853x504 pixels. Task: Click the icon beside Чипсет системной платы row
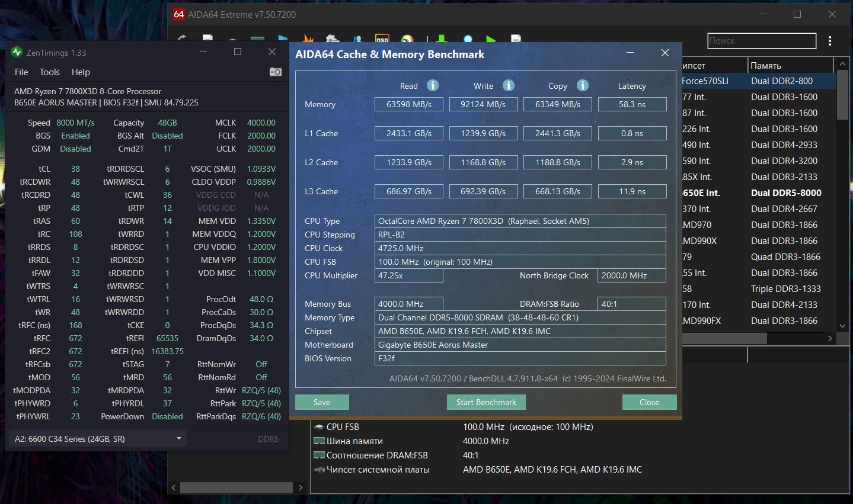pyautogui.click(x=319, y=470)
